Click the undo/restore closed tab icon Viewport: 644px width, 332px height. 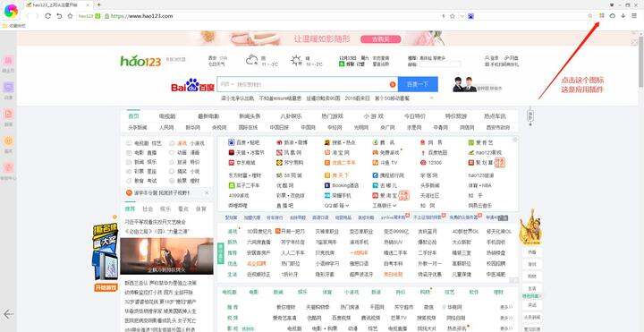click(x=59, y=16)
